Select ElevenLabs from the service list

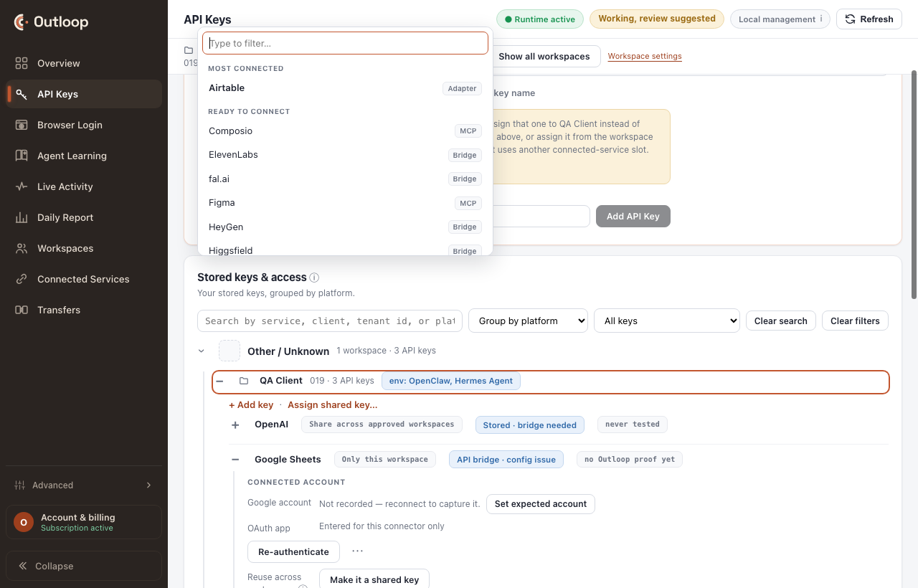[x=345, y=155]
